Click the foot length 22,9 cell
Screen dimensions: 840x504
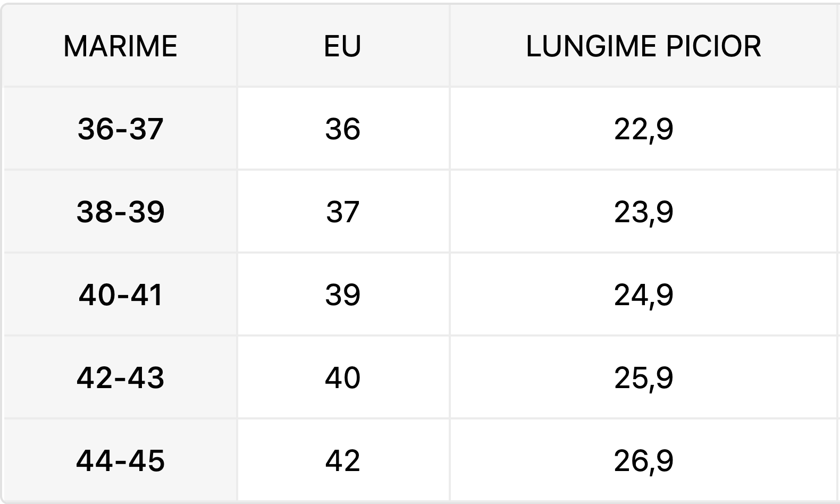[x=644, y=129]
